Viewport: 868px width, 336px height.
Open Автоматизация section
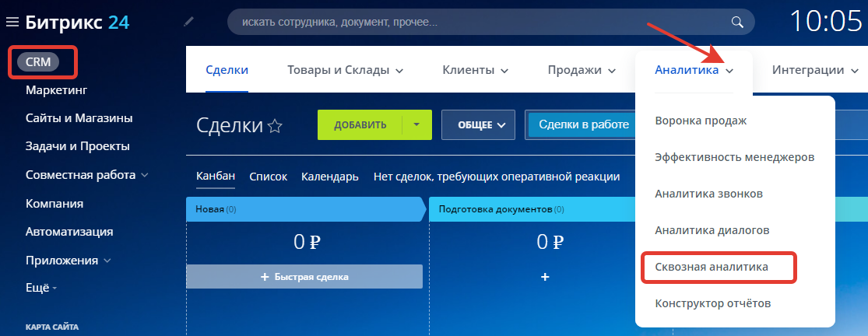click(69, 232)
